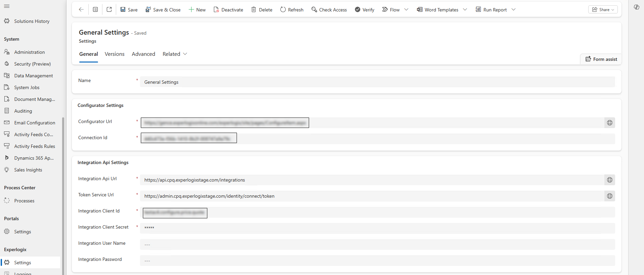Switch to the Advanced tab

click(143, 54)
